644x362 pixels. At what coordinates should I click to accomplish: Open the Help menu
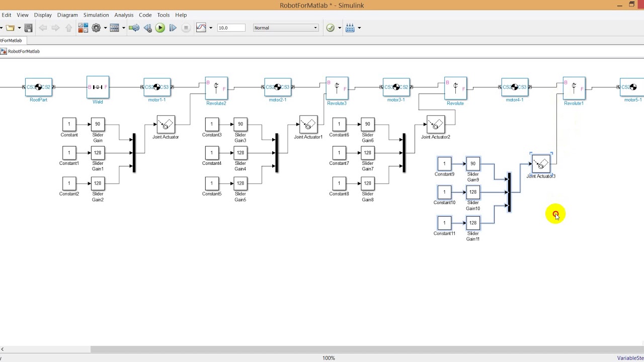tap(181, 15)
